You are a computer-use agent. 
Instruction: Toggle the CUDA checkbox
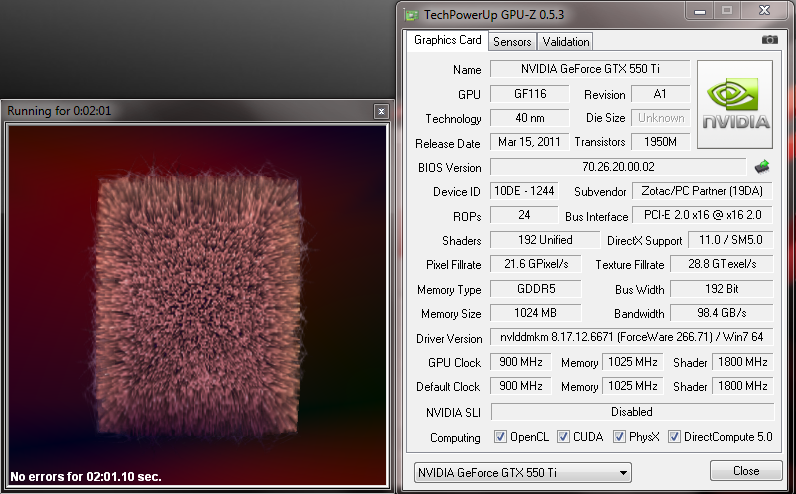point(563,437)
